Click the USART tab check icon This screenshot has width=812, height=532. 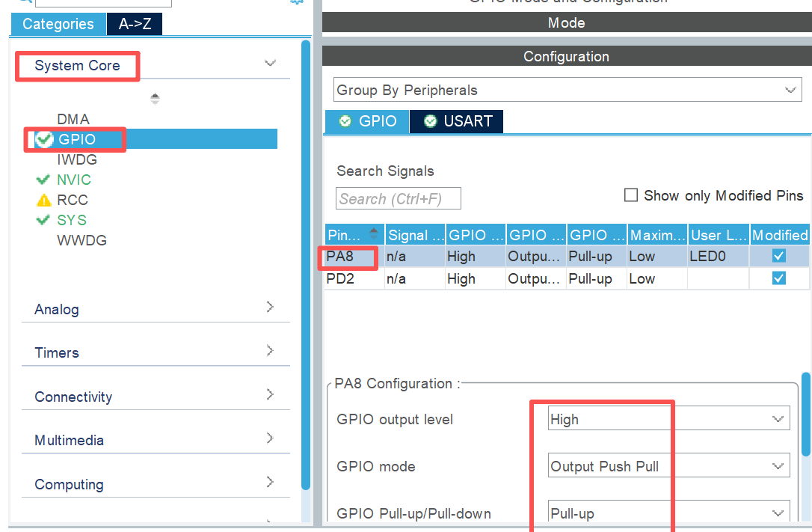click(431, 121)
